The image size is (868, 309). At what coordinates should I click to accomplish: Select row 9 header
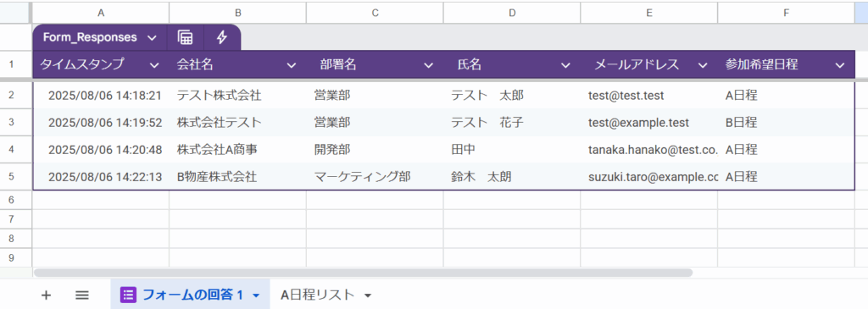pos(12,257)
